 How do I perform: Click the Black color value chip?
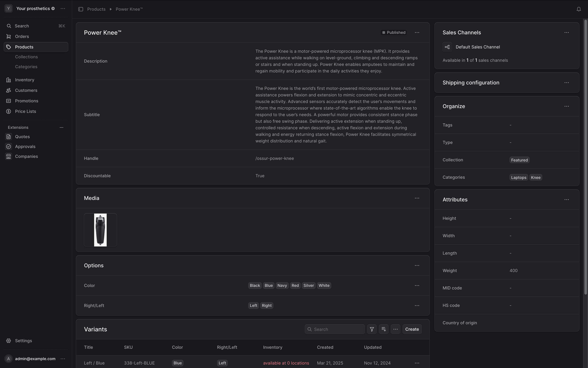(x=255, y=286)
